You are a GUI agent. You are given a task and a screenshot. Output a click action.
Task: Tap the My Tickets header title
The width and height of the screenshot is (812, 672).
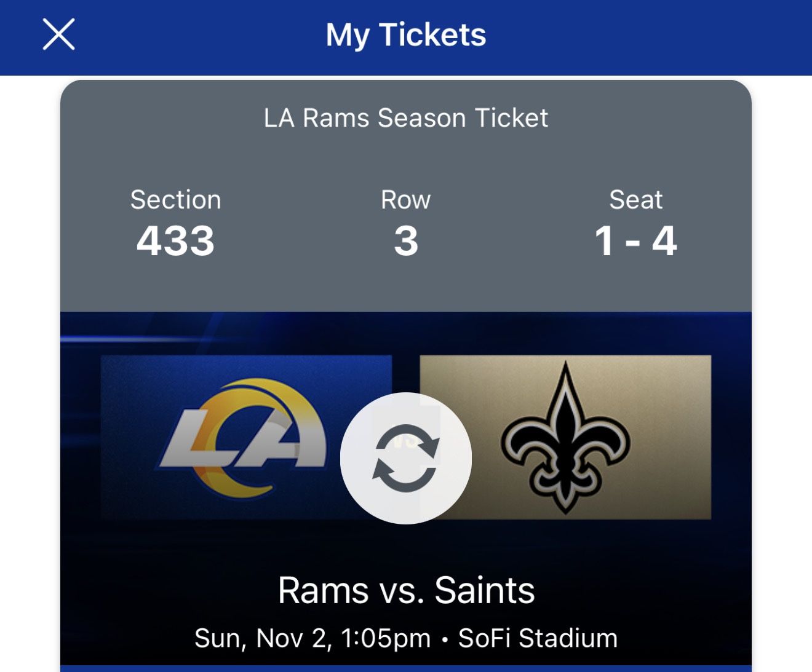point(406,34)
